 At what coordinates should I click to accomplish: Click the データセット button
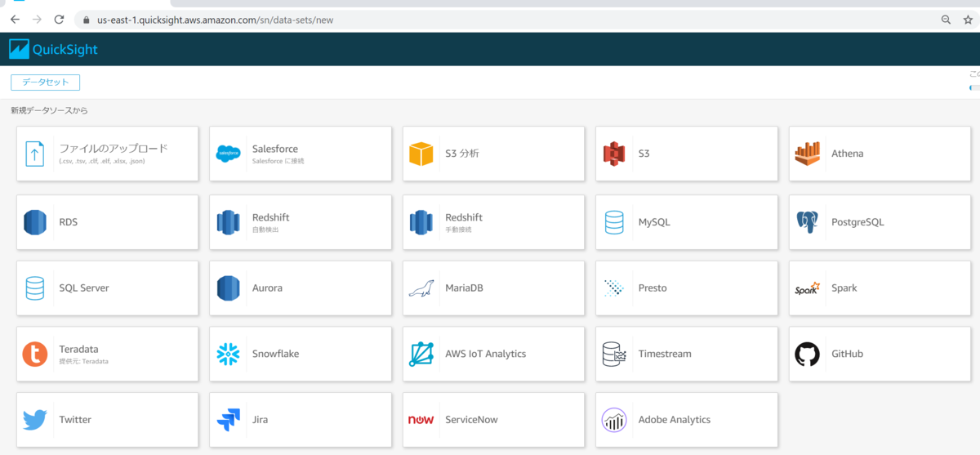tap(45, 83)
